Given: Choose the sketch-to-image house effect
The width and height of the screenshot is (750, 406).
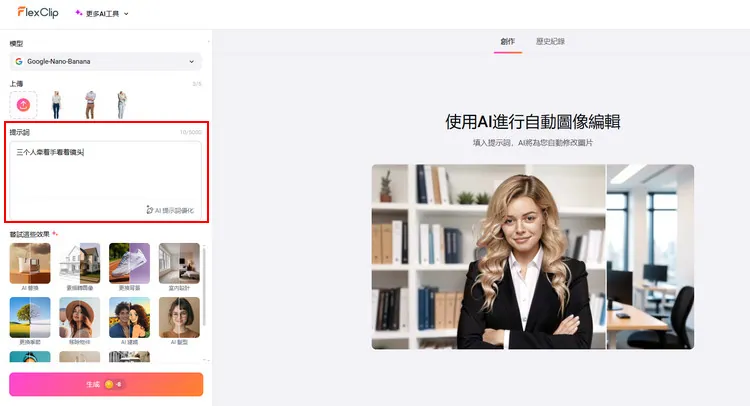Looking at the screenshot, I should (x=80, y=265).
